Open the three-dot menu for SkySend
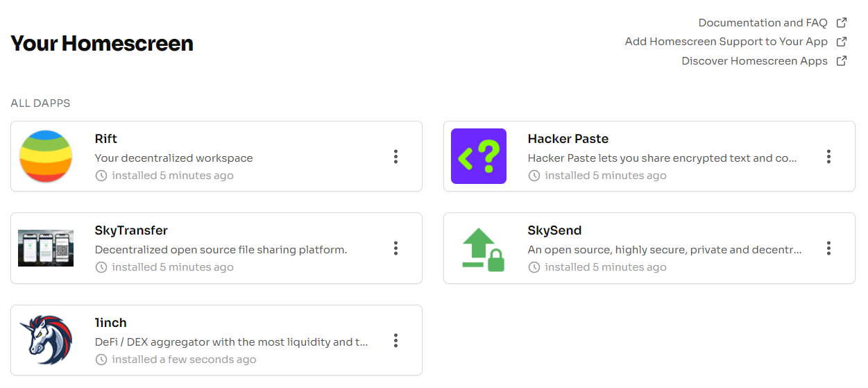868x388 pixels. 828,248
